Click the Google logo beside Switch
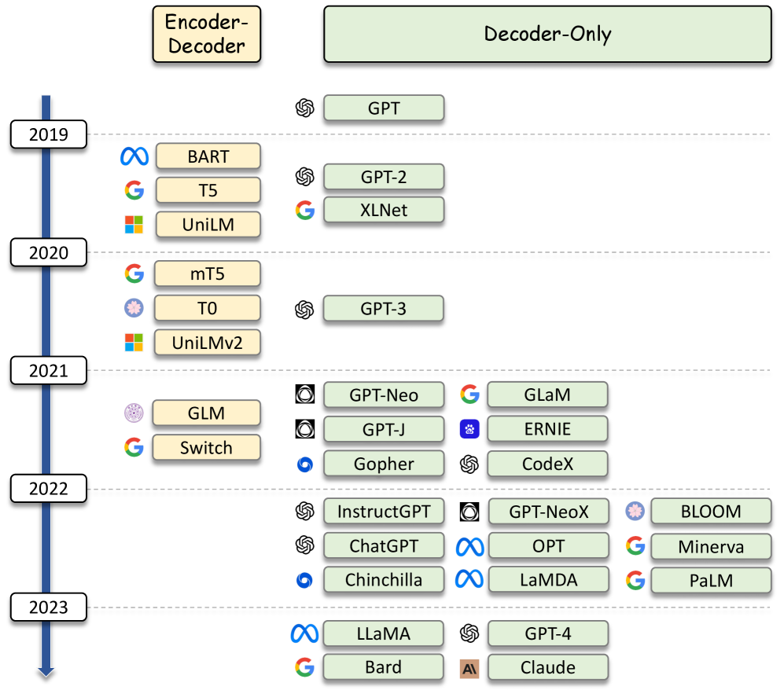Image resolution: width=784 pixels, height=690 pixels. [x=134, y=447]
